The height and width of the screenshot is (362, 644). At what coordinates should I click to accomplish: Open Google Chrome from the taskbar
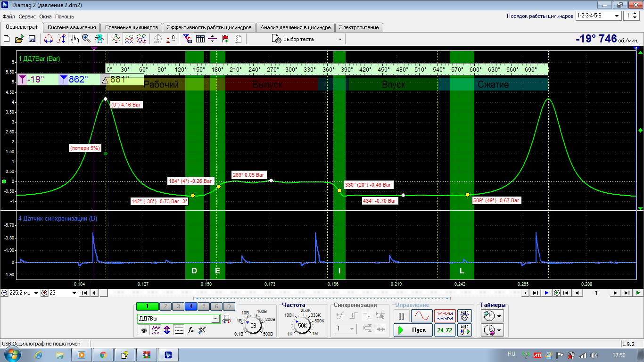[103, 355]
